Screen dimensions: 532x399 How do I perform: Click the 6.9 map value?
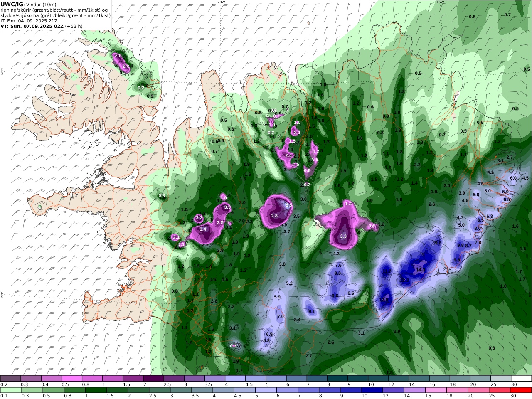point(269,334)
